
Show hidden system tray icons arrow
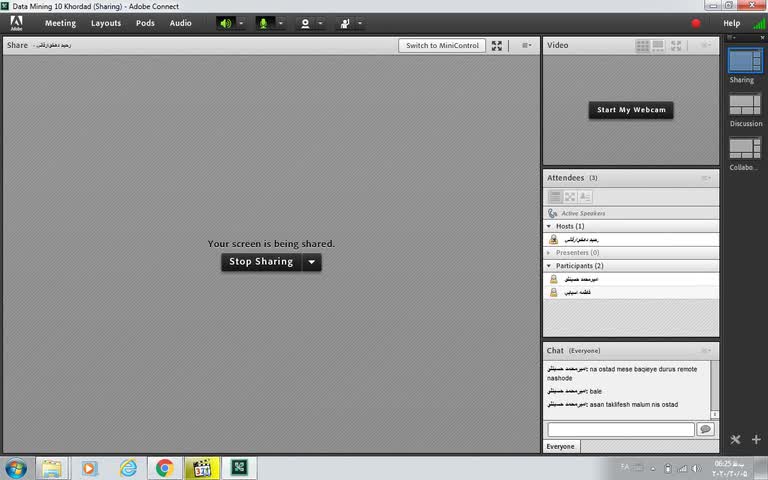652,469
